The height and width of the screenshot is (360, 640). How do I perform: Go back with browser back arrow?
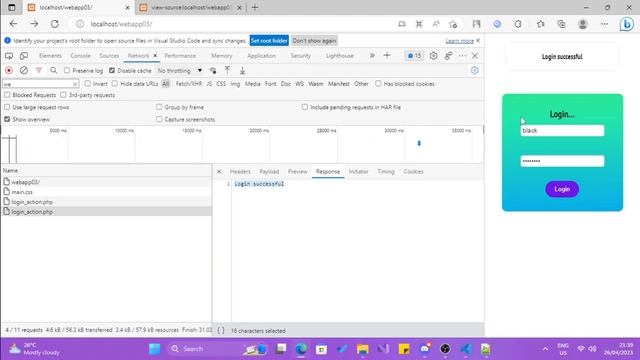13,24
